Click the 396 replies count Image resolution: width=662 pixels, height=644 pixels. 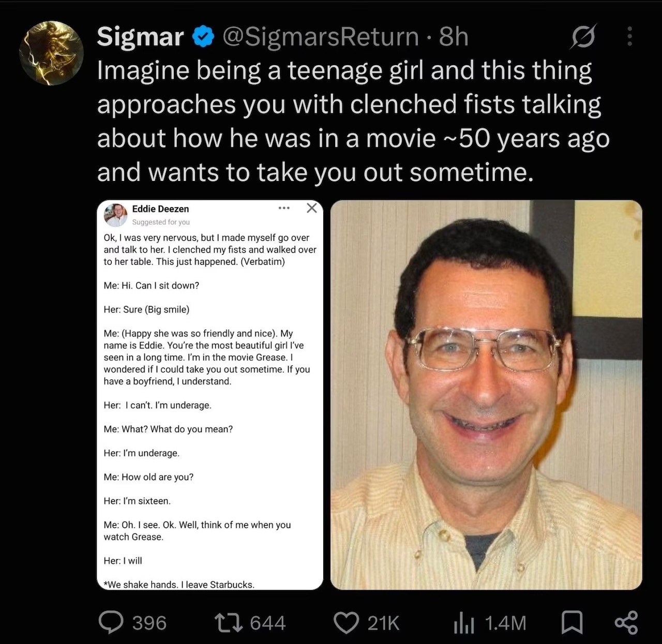pos(149,623)
